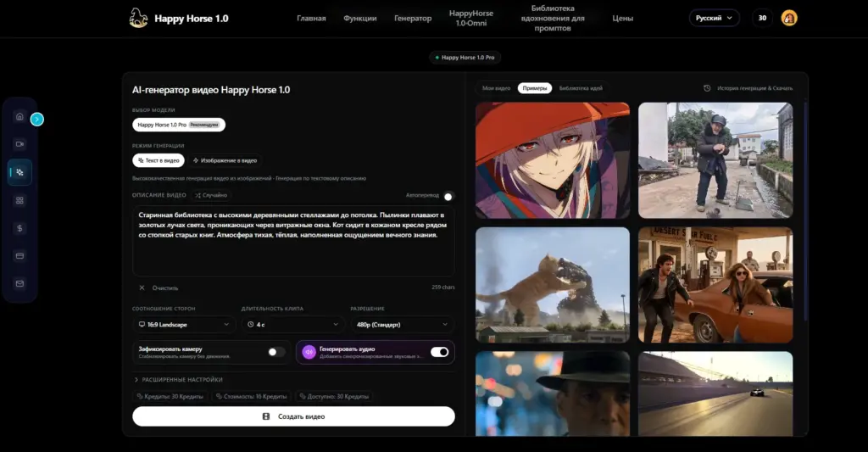Viewport: 868px width, 452px height.
Task: Disable the Генерировать аудио switch
Action: pyautogui.click(x=440, y=352)
